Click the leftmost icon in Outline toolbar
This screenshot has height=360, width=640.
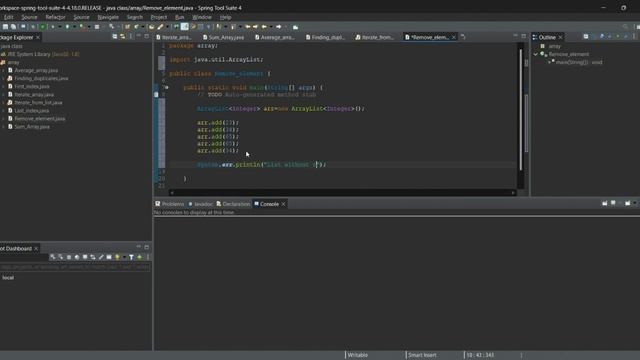tap(586, 37)
